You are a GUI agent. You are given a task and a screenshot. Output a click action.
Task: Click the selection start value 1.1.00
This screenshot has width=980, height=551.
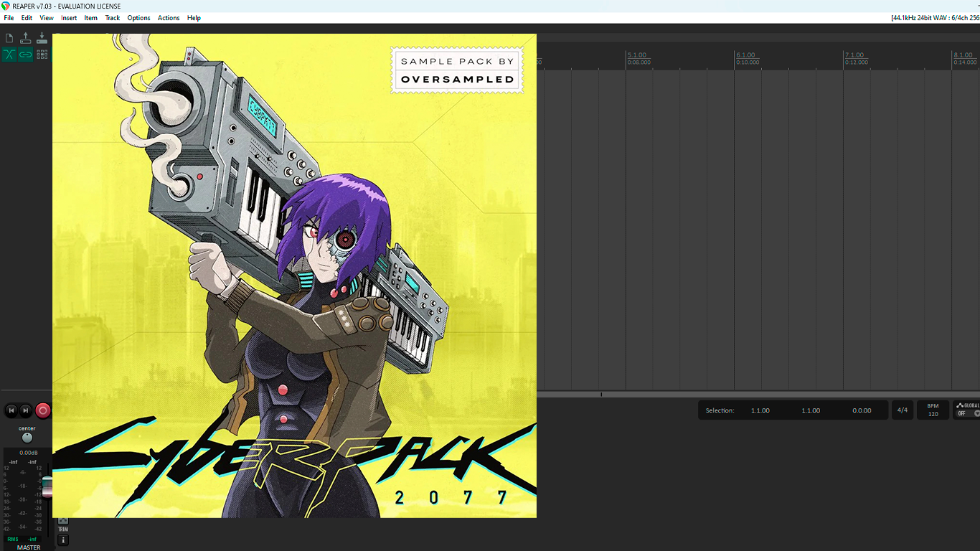click(760, 411)
